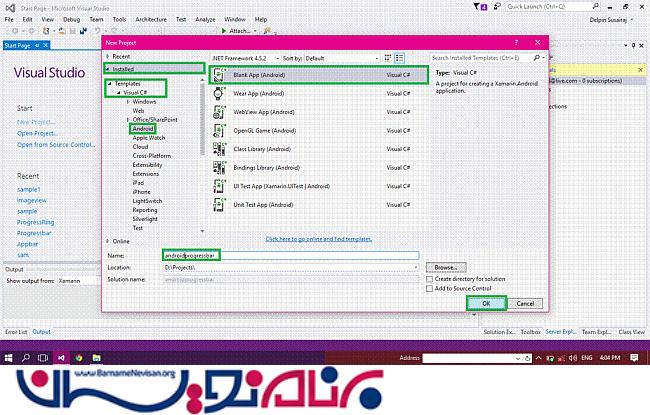The width and height of the screenshot is (650, 415).
Task: Click the Save All toolbar icon
Action: pos(84,31)
